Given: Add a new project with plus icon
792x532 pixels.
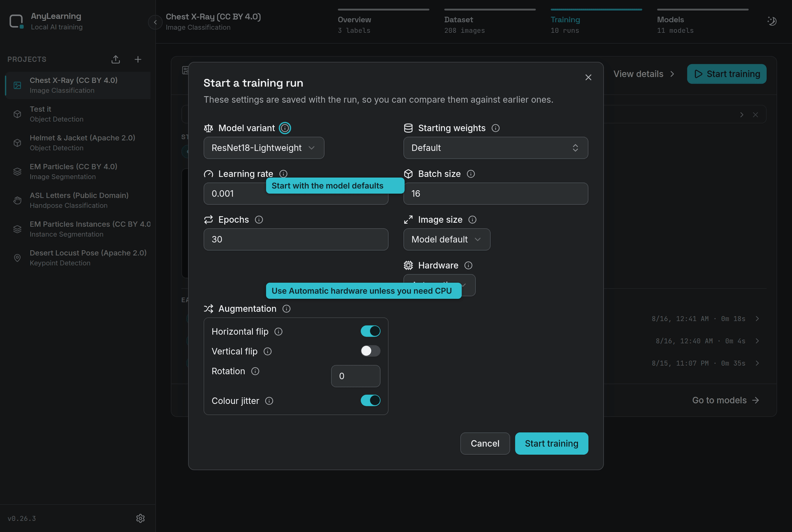Looking at the screenshot, I should pos(138,59).
